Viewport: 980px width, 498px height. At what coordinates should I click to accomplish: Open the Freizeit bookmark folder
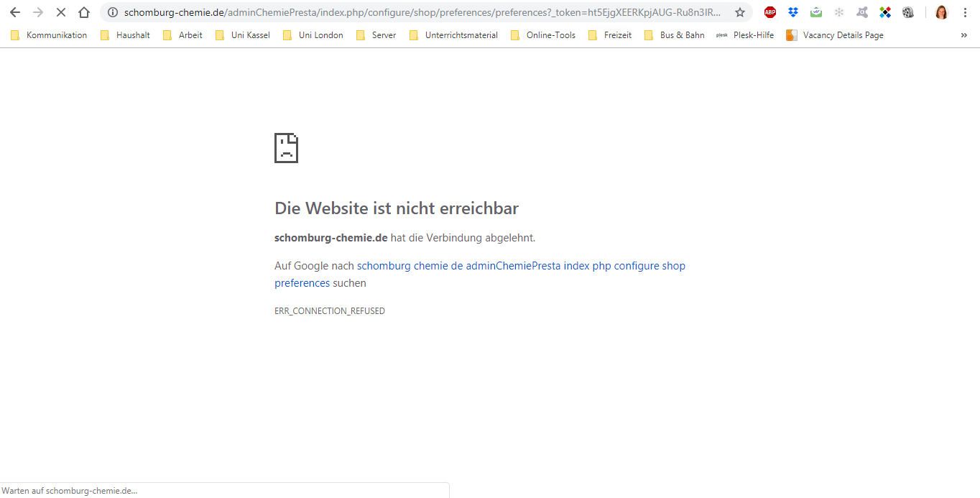pos(610,35)
